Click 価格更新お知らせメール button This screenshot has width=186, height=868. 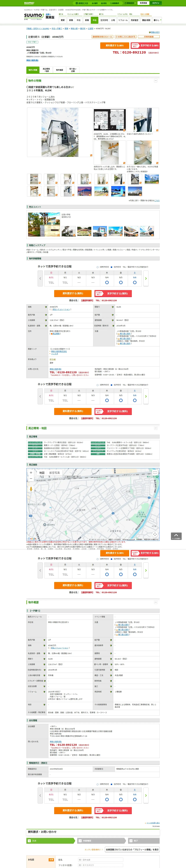(102, 37)
